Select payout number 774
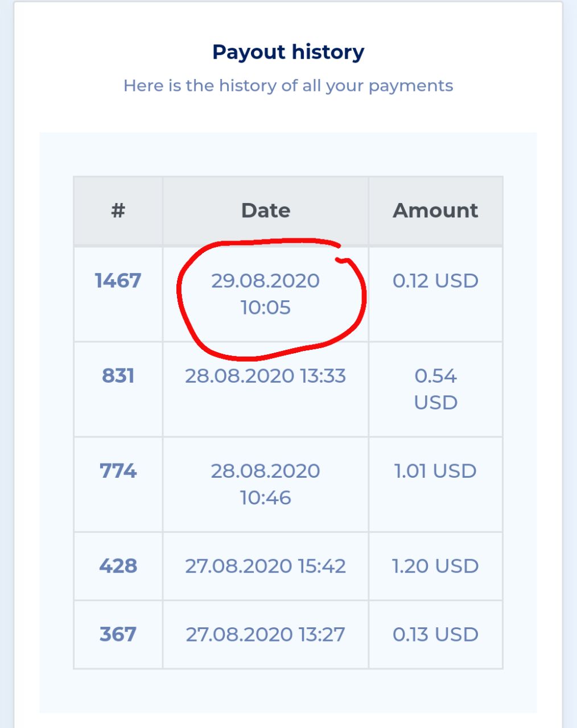The image size is (577, 728). 118,470
